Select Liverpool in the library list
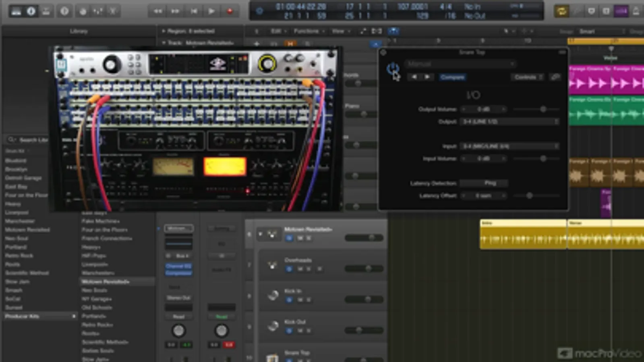The width and height of the screenshot is (644, 362). click(x=17, y=212)
